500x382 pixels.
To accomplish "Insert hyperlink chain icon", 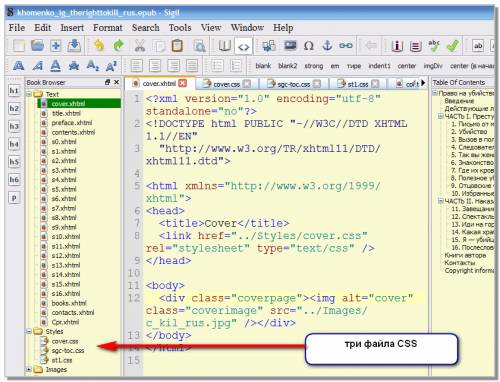I will tap(346, 46).
